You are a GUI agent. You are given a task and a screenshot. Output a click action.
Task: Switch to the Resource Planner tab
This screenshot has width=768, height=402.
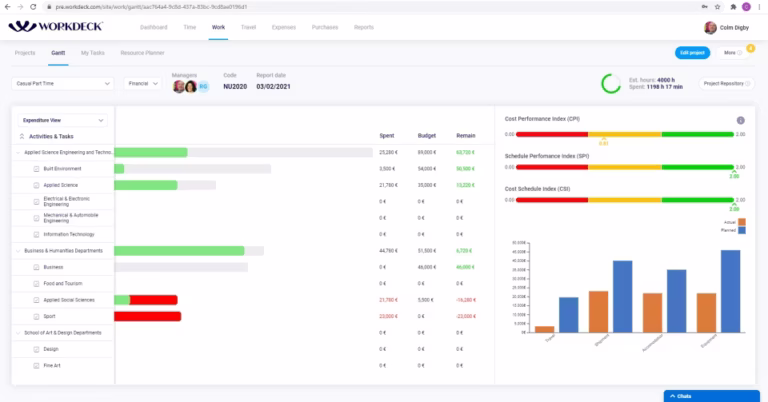pos(142,53)
